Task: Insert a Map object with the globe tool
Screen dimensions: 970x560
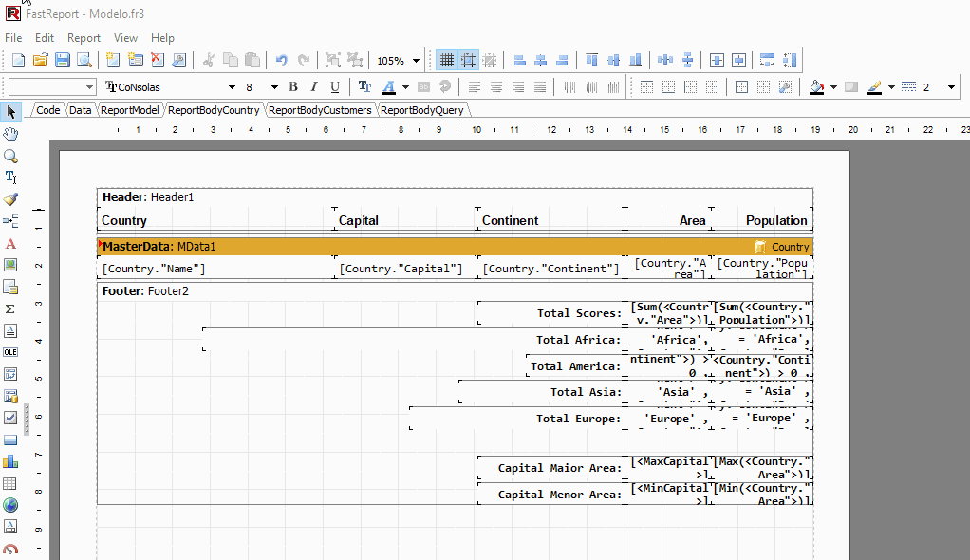Action: click(x=10, y=505)
